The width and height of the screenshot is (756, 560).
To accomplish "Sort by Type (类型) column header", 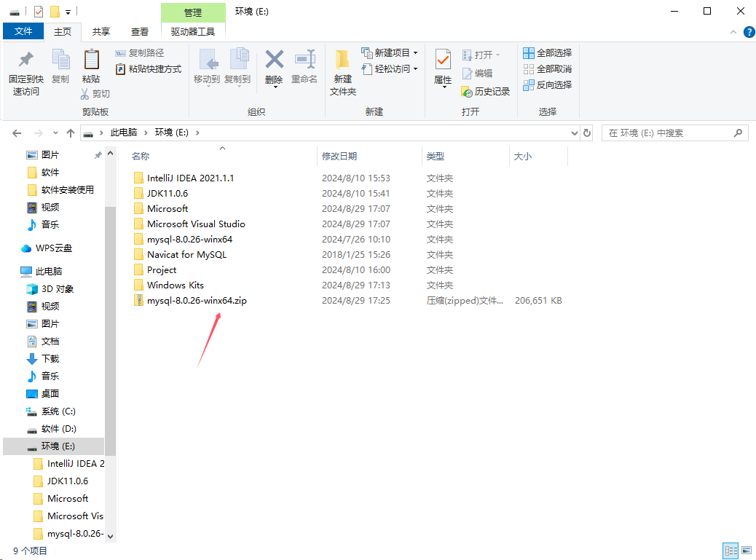I will 436,156.
